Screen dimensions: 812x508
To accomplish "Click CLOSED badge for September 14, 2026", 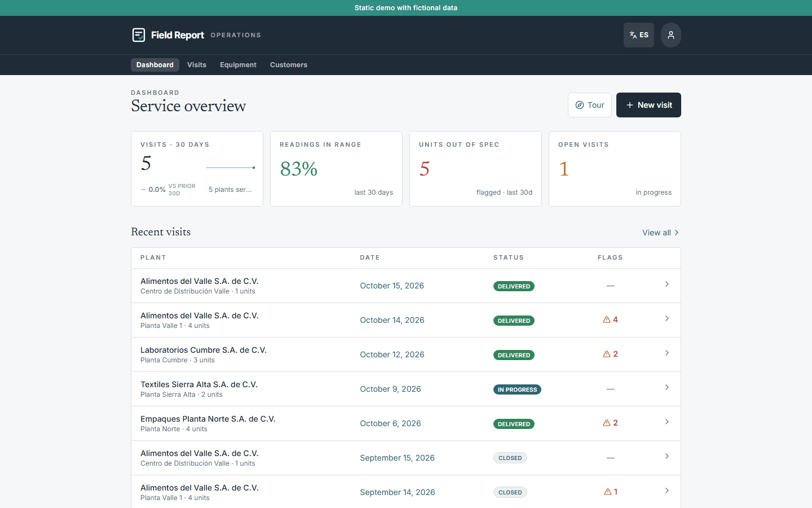I will tap(510, 492).
